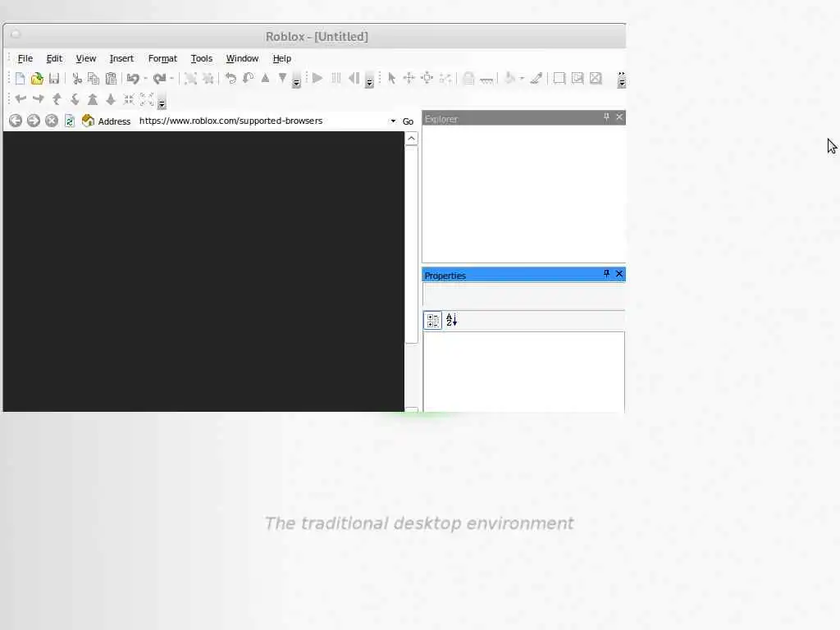Image resolution: width=840 pixels, height=630 pixels.
Task: Click the New file icon
Action: pyautogui.click(x=20, y=79)
